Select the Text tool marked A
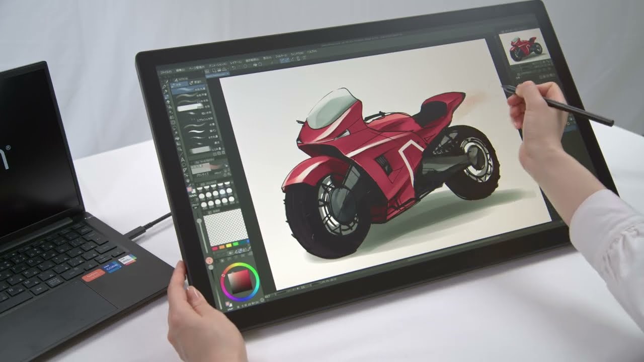The width and height of the screenshot is (644, 362). [x=183, y=159]
